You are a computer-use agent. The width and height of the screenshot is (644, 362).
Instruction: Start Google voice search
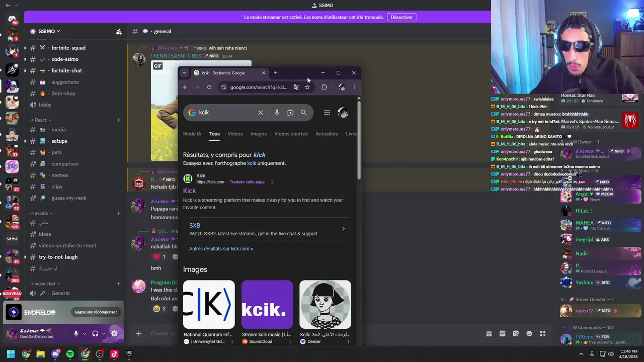(277, 113)
